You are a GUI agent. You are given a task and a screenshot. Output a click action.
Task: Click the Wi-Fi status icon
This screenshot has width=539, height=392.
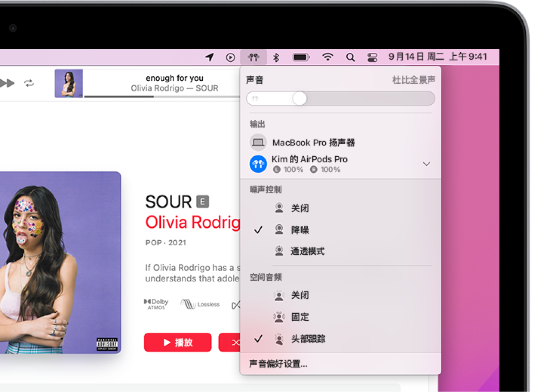328,56
